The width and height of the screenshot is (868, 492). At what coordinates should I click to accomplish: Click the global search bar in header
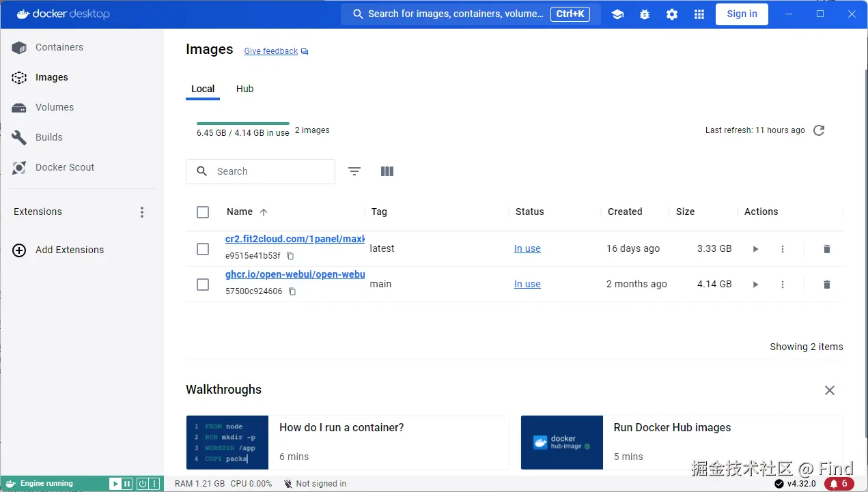coord(471,14)
